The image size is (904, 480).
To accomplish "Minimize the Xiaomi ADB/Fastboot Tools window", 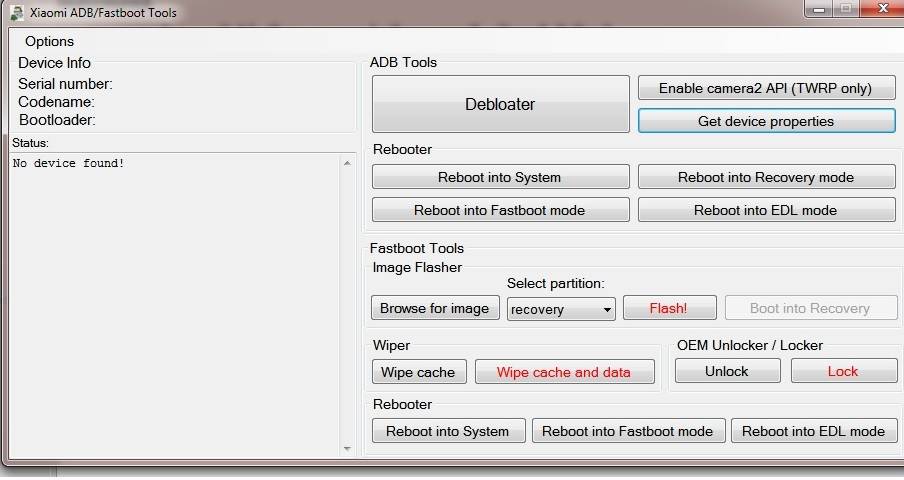I will [818, 9].
